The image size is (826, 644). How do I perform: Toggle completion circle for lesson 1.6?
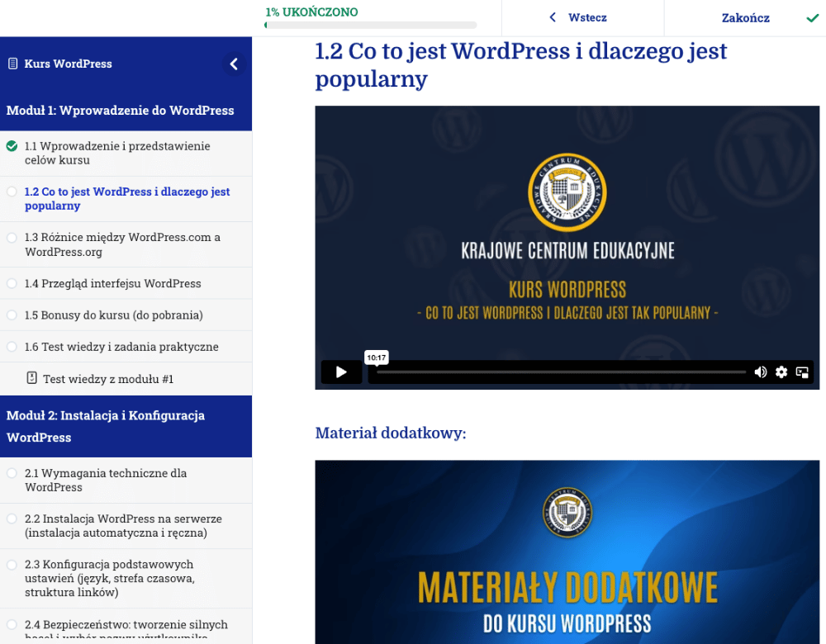pos(12,347)
